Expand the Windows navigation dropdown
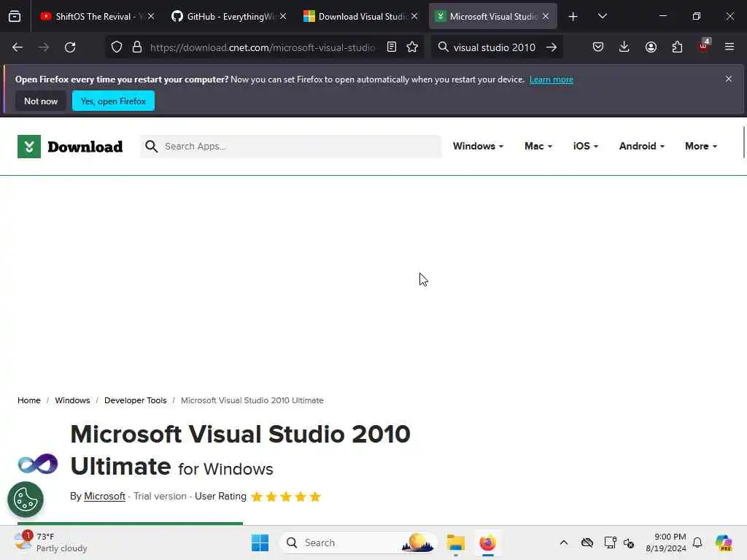Screen dimensions: 747x560 478,146
